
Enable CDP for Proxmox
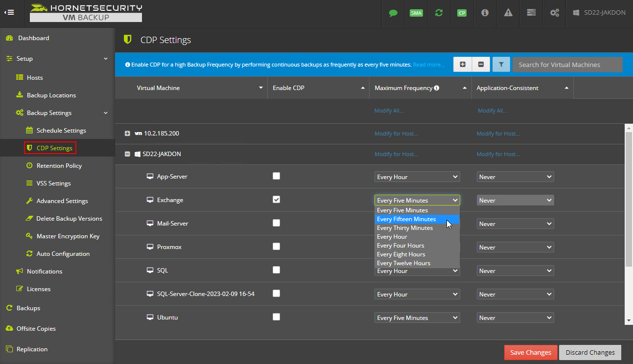point(276,247)
